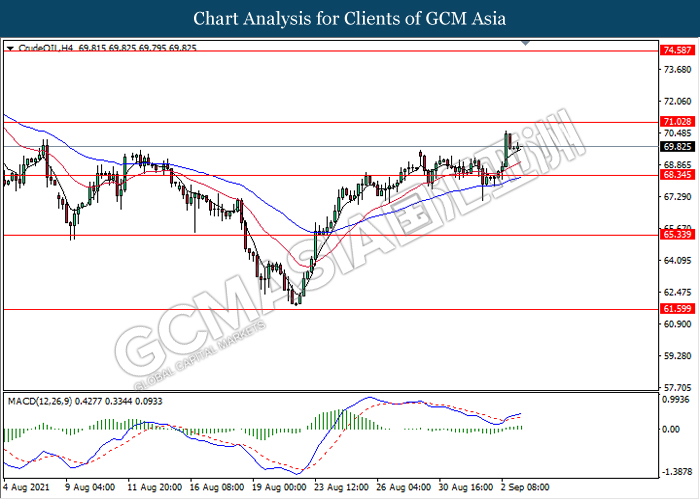Click the 9 Aug 04:00 time label
This screenshot has width=700, height=500.
click(90, 487)
